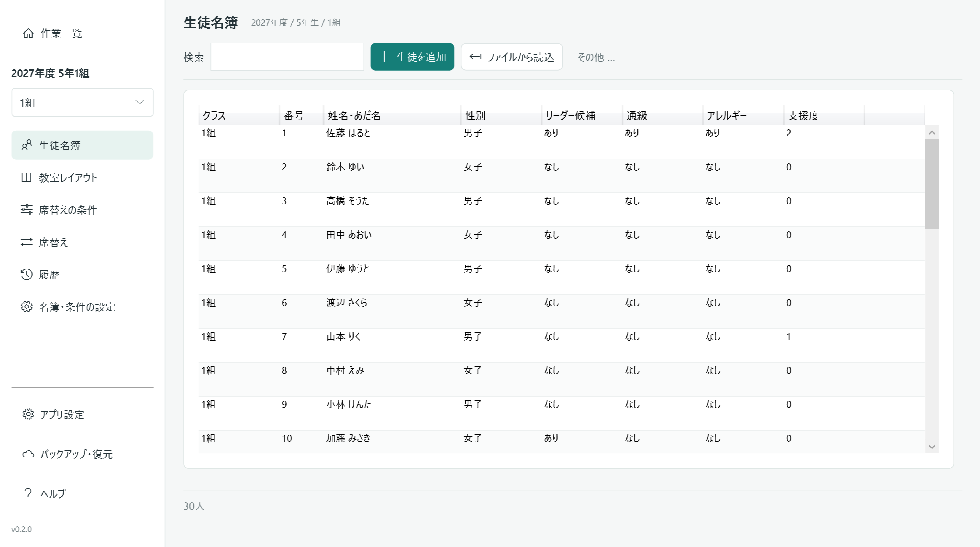This screenshot has height=547, width=980.
Task: Click student name 高橋 そうた
Action: [x=348, y=201]
